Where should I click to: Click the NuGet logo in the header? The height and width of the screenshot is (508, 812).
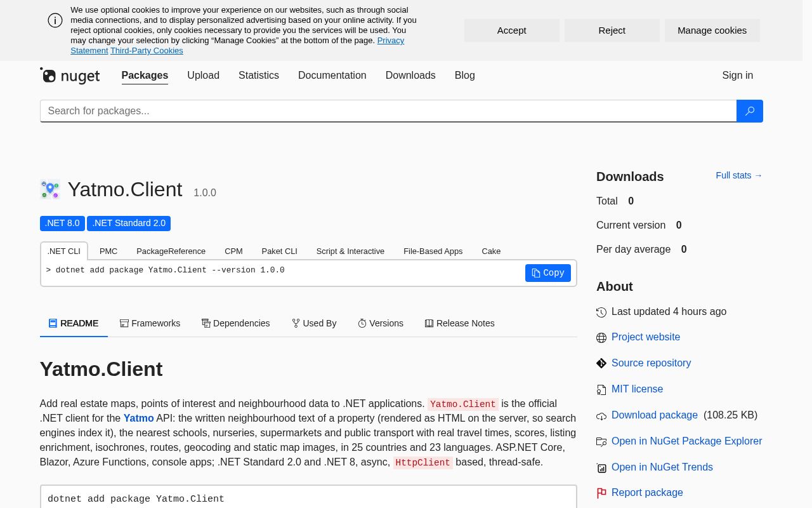[x=70, y=76]
